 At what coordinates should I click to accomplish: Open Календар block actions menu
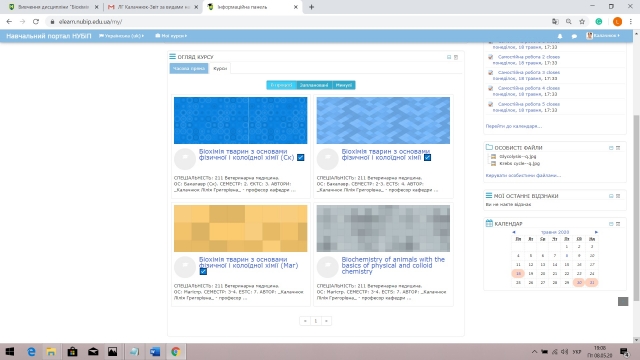click(618, 224)
